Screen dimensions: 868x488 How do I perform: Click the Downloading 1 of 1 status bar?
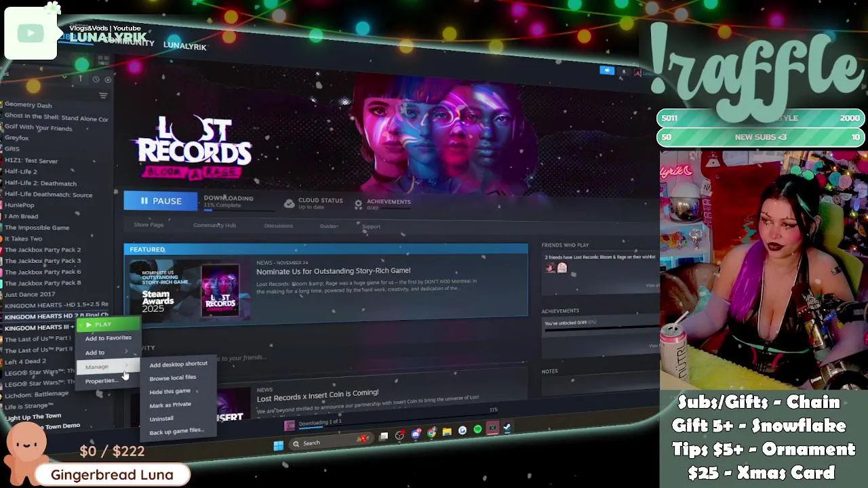[x=319, y=424]
